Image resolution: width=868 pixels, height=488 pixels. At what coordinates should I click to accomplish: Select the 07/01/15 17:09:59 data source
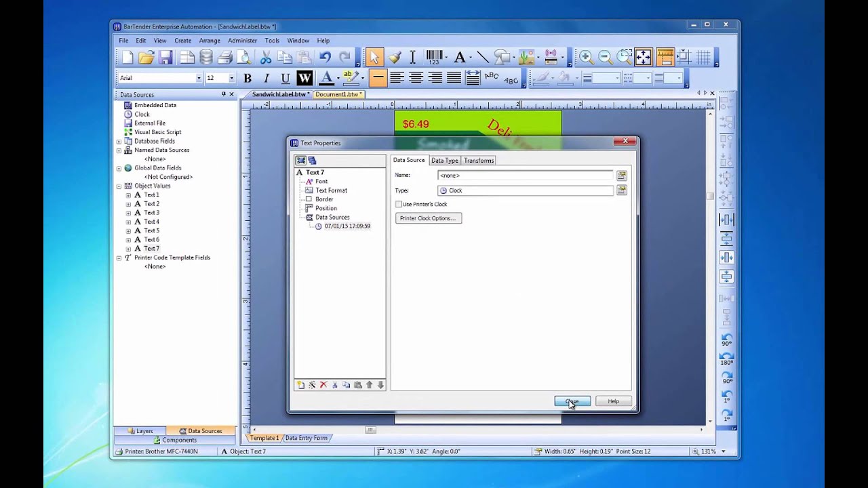(347, 226)
